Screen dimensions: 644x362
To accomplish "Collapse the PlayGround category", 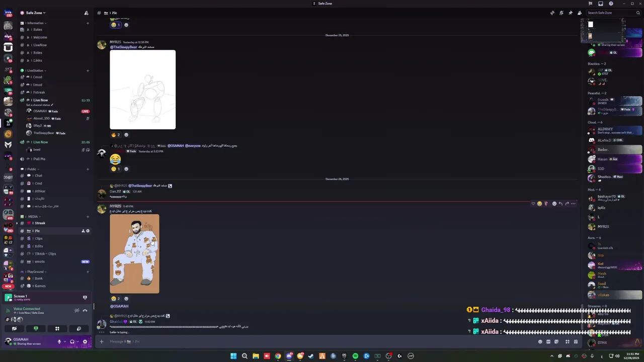I will [x=34, y=271].
